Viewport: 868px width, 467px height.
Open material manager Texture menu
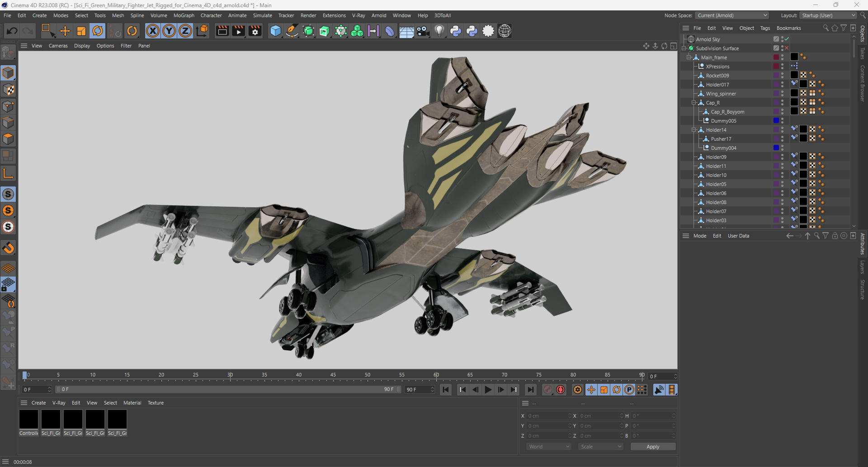point(156,403)
